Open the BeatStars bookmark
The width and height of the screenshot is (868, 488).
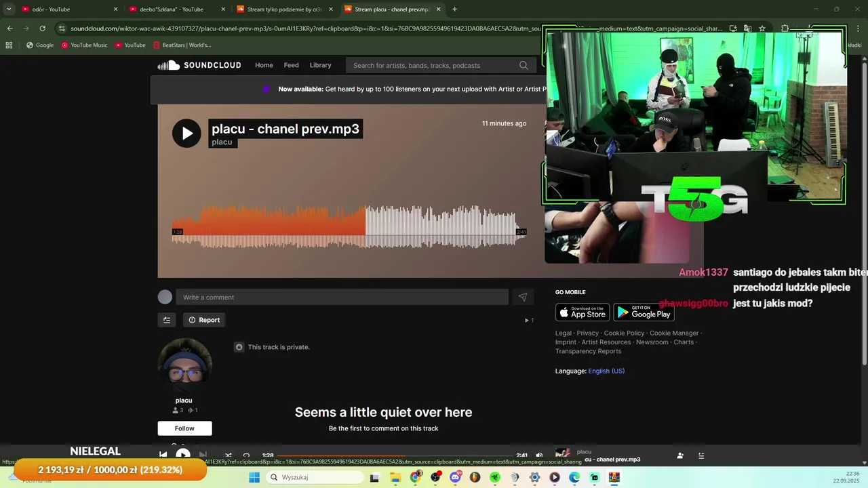(182, 45)
